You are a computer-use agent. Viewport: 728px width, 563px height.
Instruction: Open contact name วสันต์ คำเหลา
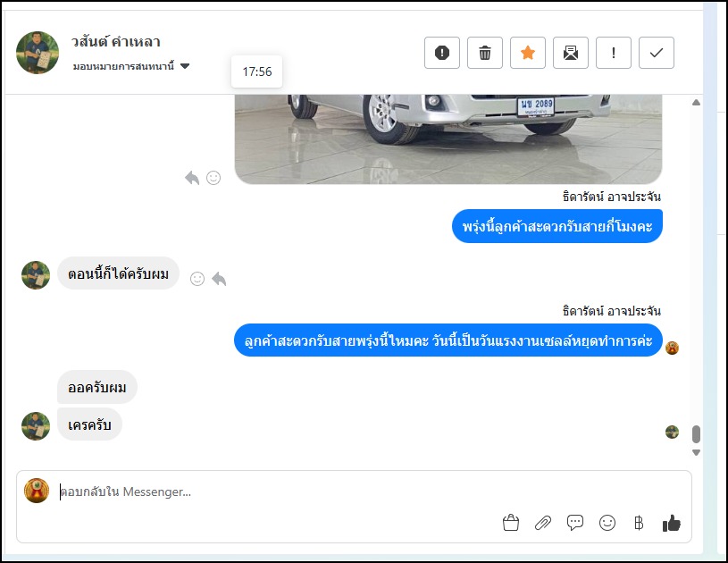point(116,42)
